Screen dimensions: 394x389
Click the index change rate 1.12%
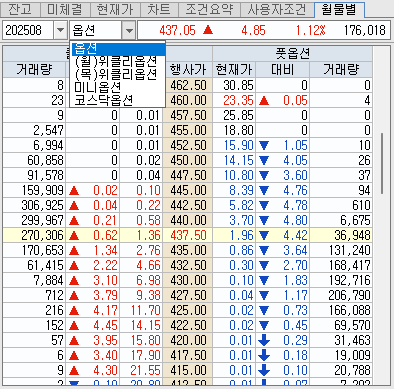[310, 31]
